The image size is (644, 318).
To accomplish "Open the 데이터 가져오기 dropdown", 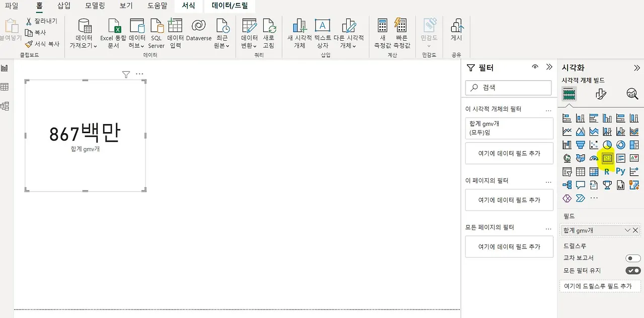I will click(84, 34).
